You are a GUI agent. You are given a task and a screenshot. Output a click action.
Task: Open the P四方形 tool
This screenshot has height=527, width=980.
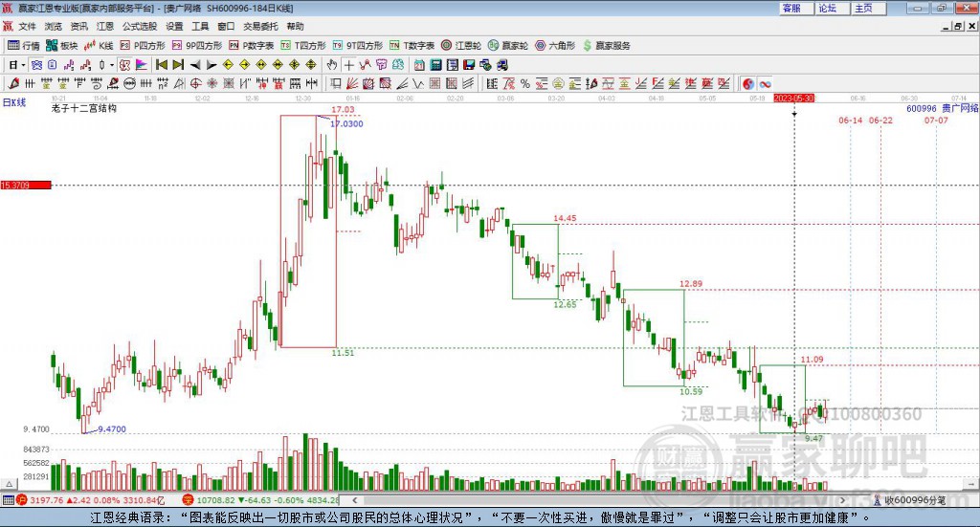tap(143, 46)
